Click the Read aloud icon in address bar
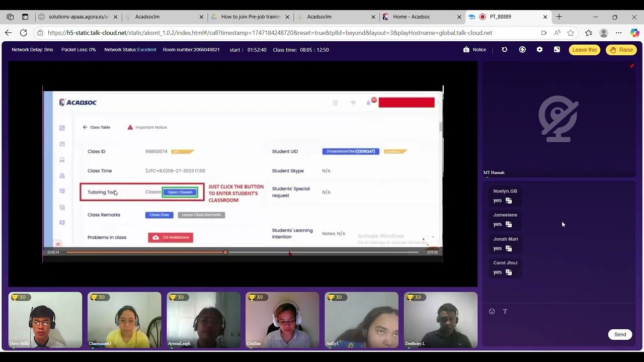The width and height of the screenshot is (644, 362). pyautogui.click(x=557, y=33)
